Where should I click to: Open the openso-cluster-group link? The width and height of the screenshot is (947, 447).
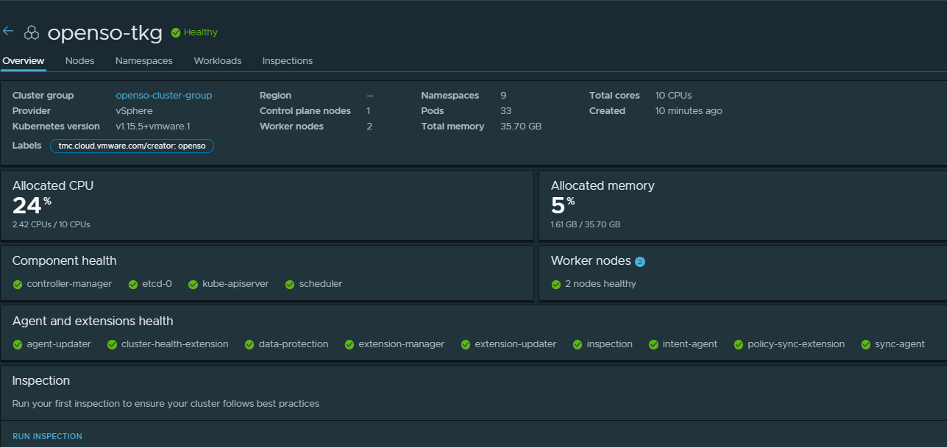point(163,96)
